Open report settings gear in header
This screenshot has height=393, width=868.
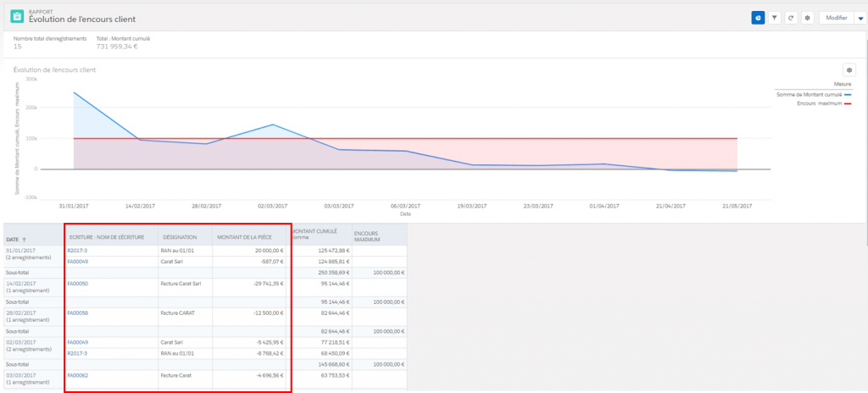coord(807,17)
